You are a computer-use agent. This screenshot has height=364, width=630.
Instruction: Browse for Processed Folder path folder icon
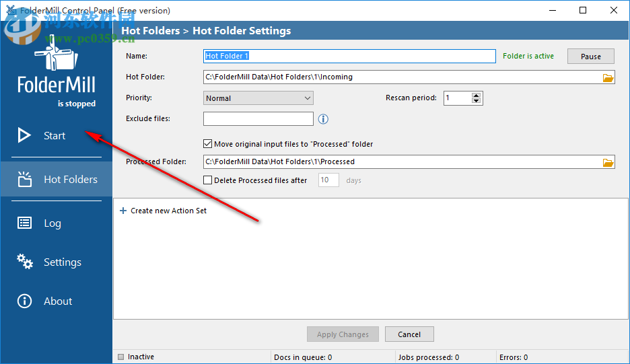(x=608, y=162)
